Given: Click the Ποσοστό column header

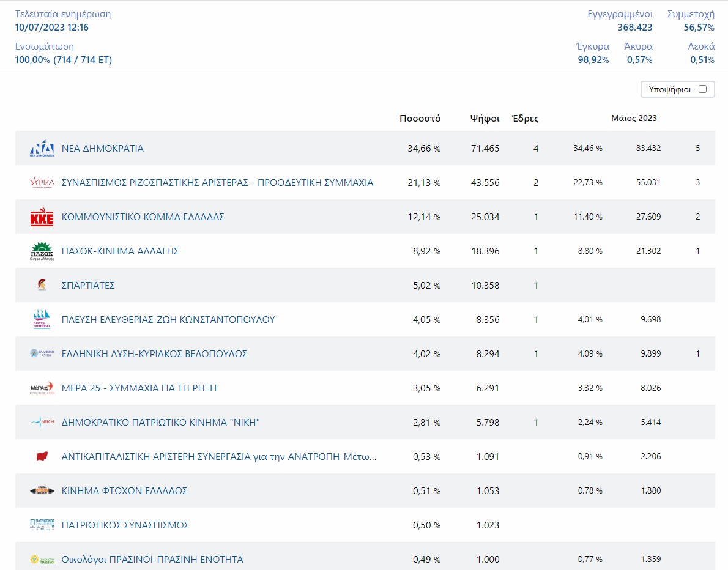Looking at the screenshot, I should point(420,119).
